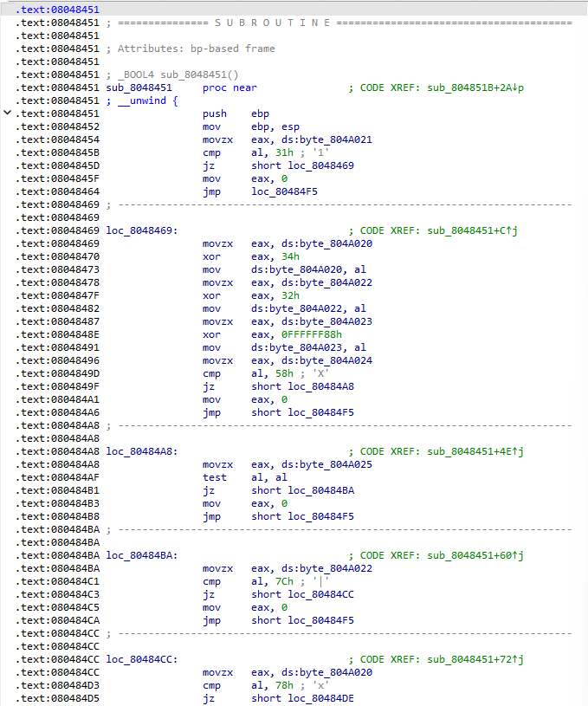Follow the CODE XREF sub_804851B+2A↓p reference
The width and height of the screenshot is (588, 706).
[475, 87]
